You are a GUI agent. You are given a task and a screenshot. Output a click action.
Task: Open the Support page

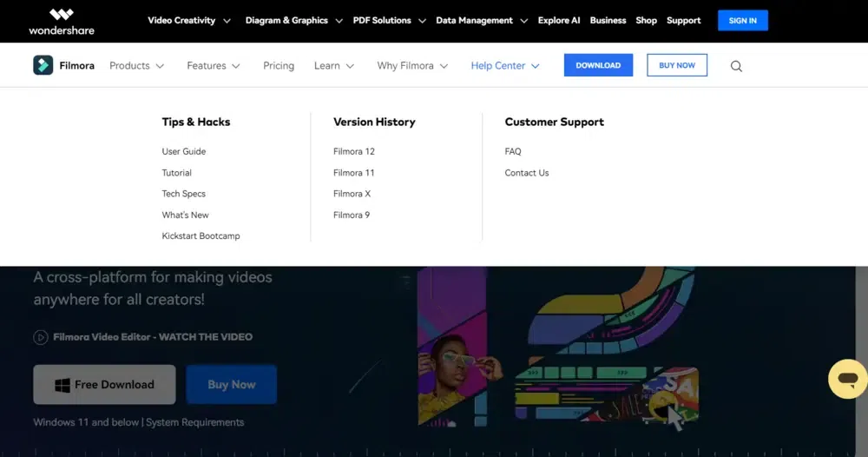point(684,21)
